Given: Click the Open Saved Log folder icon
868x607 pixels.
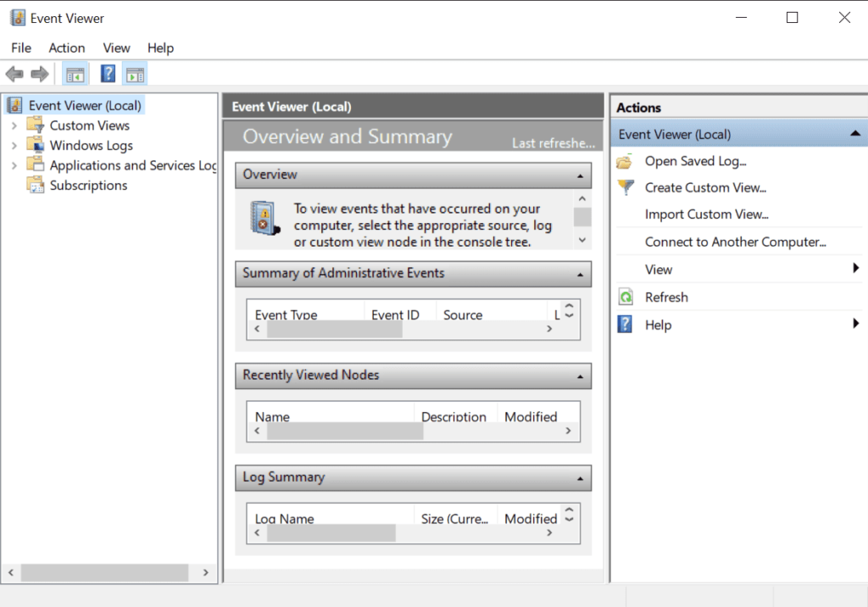Looking at the screenshot, I should click(625, 161).
